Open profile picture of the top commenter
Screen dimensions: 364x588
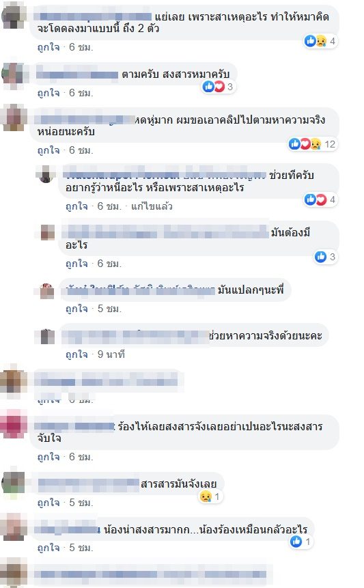click(x=14, y=17)
